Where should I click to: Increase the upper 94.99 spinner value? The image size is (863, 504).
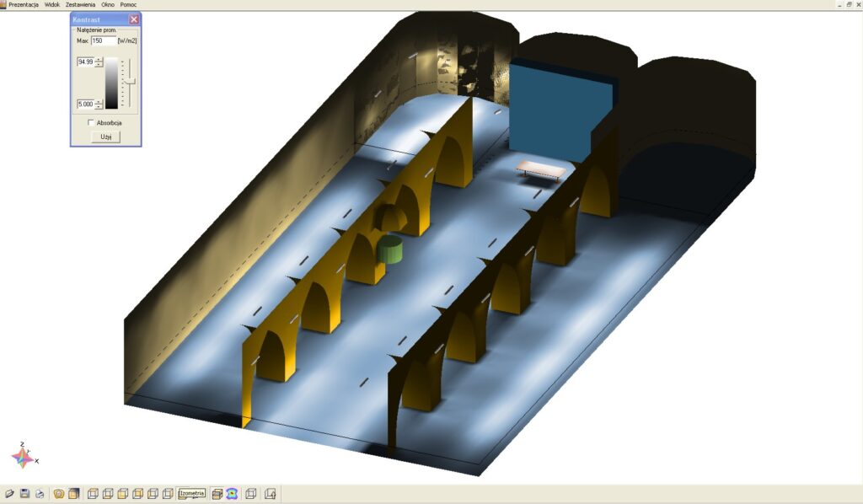[99, 59]
